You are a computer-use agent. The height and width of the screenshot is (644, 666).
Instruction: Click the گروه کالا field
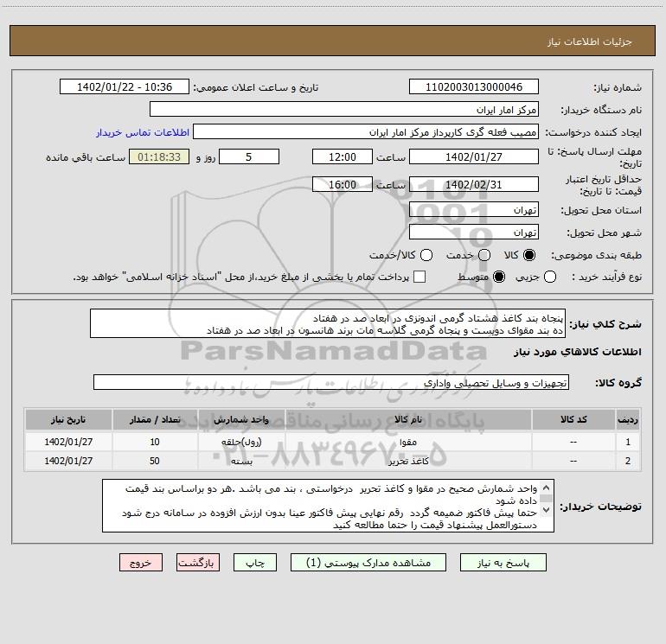pyautogui.click(x=331, y=382)
